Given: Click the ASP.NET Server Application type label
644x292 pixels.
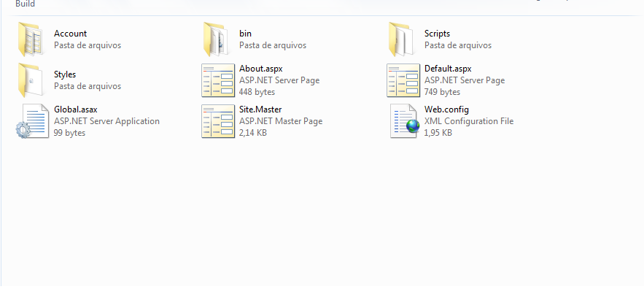Looking at the screenshot, I should click(x=106, y=121).
